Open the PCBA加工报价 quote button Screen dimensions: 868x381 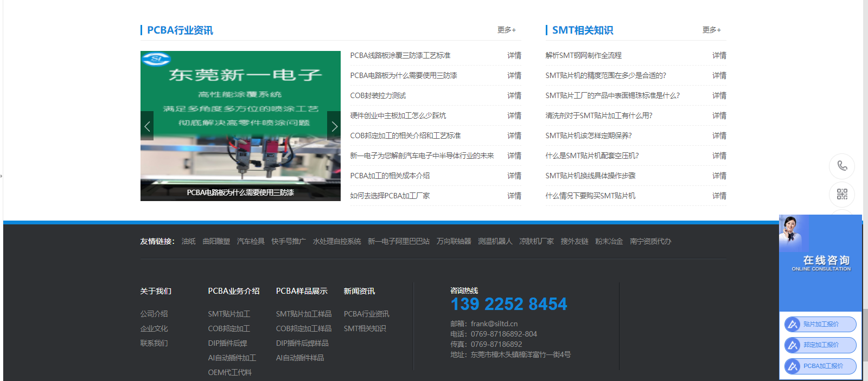(x=822, y=366)
